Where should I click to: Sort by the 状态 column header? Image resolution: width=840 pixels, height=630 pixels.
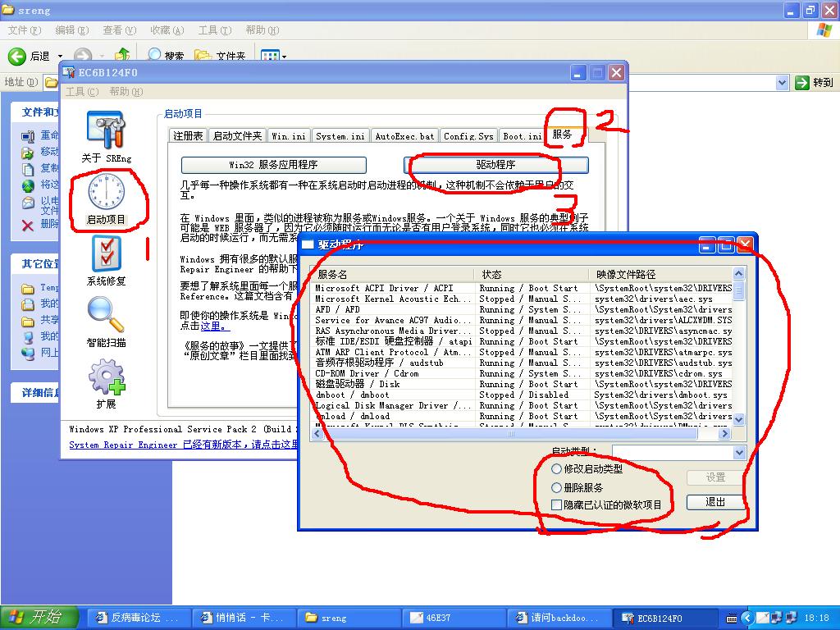pyautogui.click(x=532, y=274)
